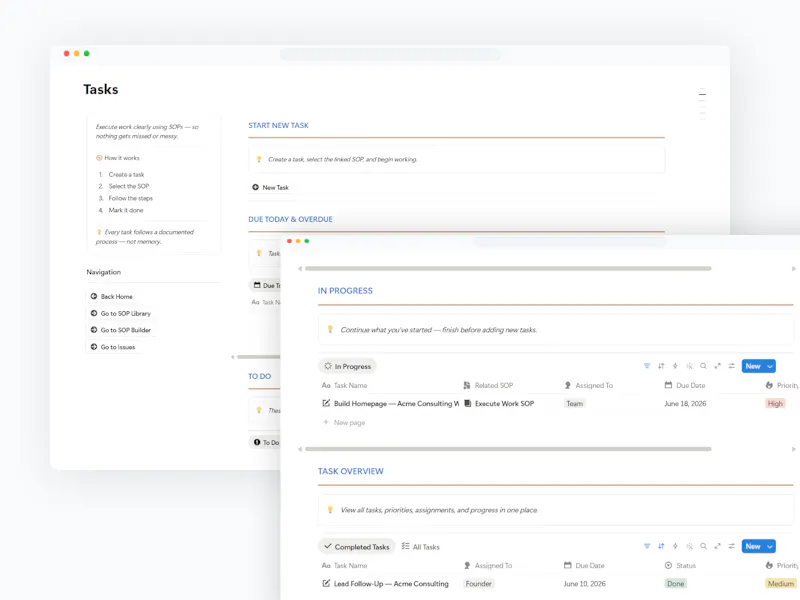Click the magic wand icon in Task Overview toolbar

pos(689,546)
